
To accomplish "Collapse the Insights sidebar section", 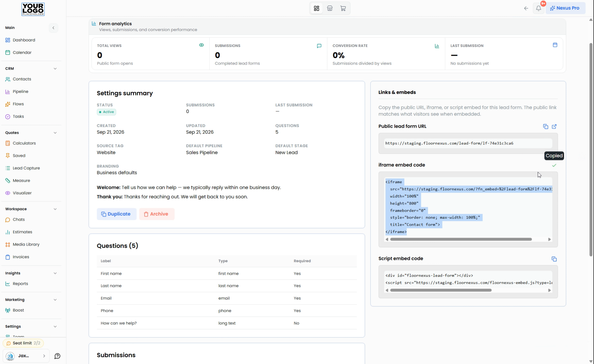I will click(55, 273).
